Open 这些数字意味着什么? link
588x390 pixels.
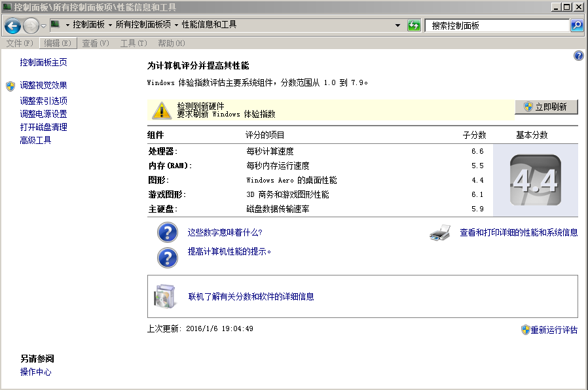(225, 232)
